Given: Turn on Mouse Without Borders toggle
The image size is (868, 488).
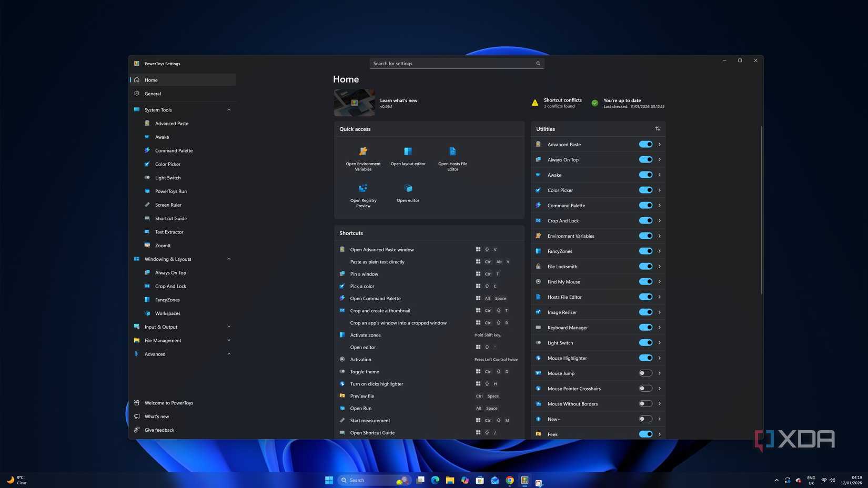Looking at the screenshot, I should coord(645,403).
